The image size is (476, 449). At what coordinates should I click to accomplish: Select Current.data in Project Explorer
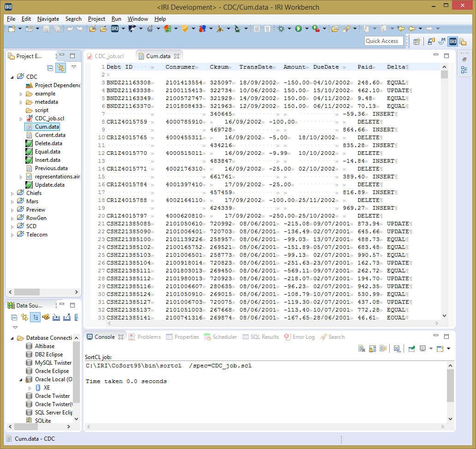coord(50,135)
